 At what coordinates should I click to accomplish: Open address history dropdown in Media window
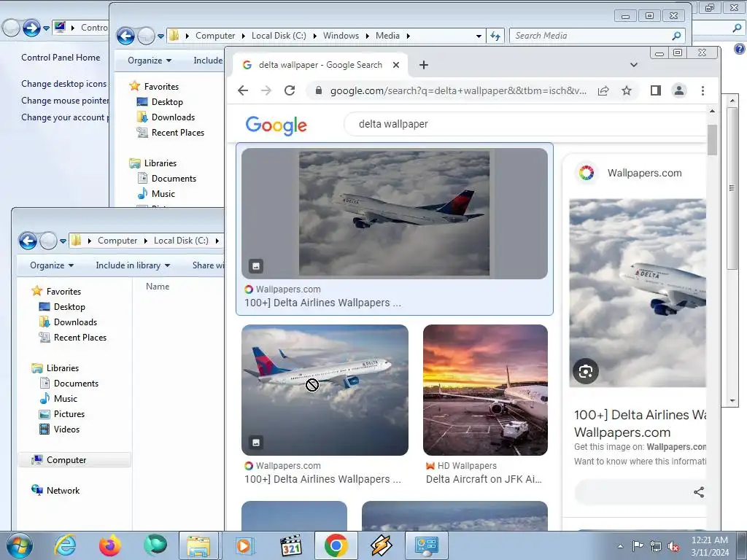pyautogui.click(x=479, y=36)
